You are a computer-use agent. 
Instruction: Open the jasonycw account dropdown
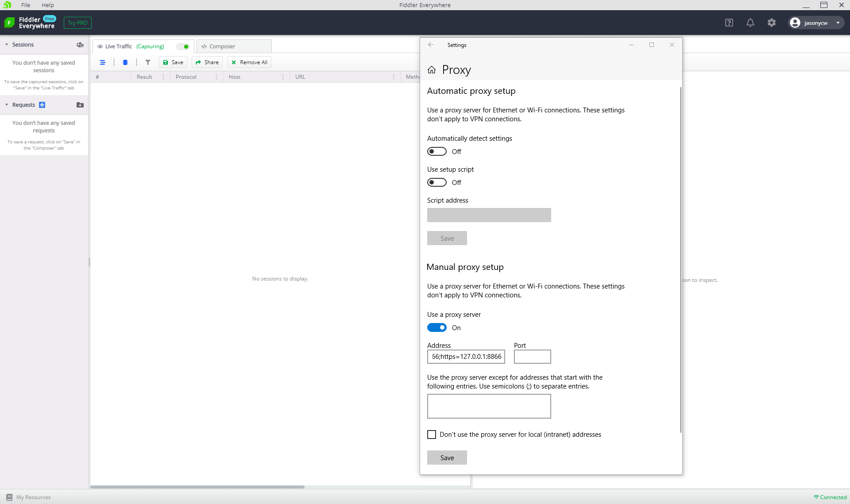pos(816,23)
